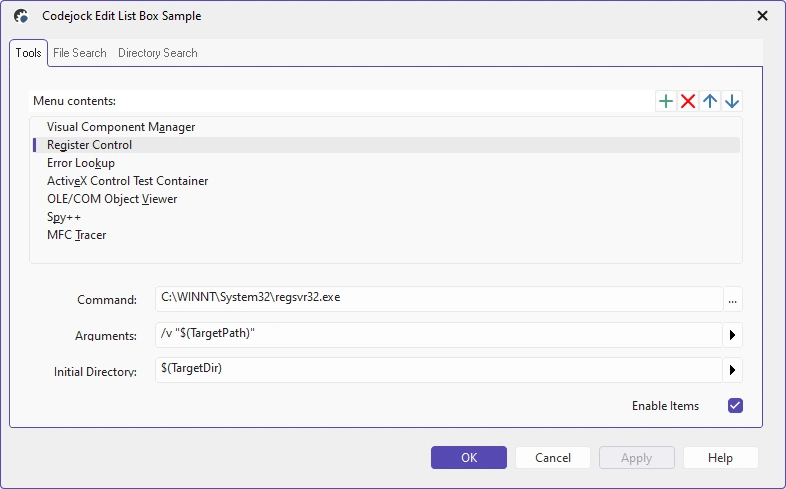Open the Arguments field arrow menu
Viewport: 786px width, 489px height.
(x=732, y=335)
